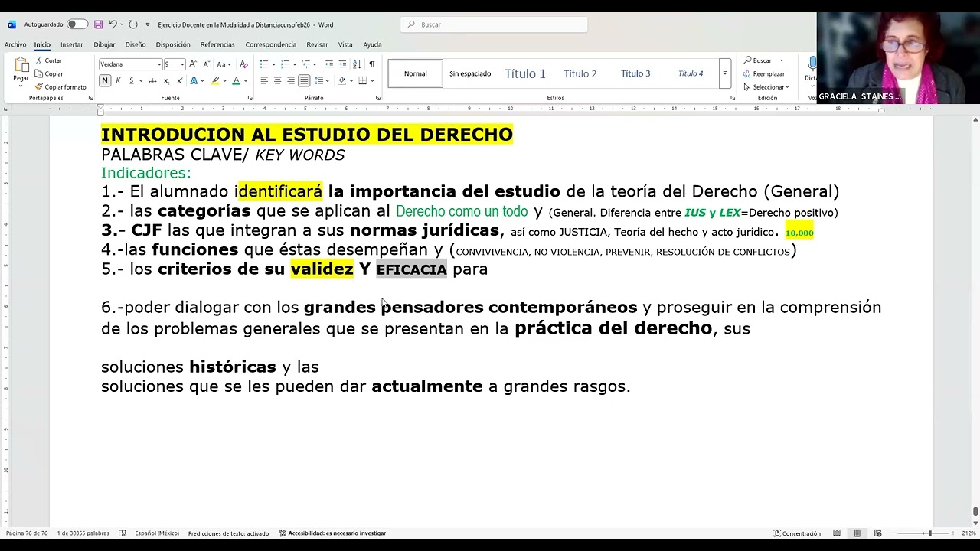Redo the last action
This screenshot has width=980, height=551.
click(x=133, y=24)
